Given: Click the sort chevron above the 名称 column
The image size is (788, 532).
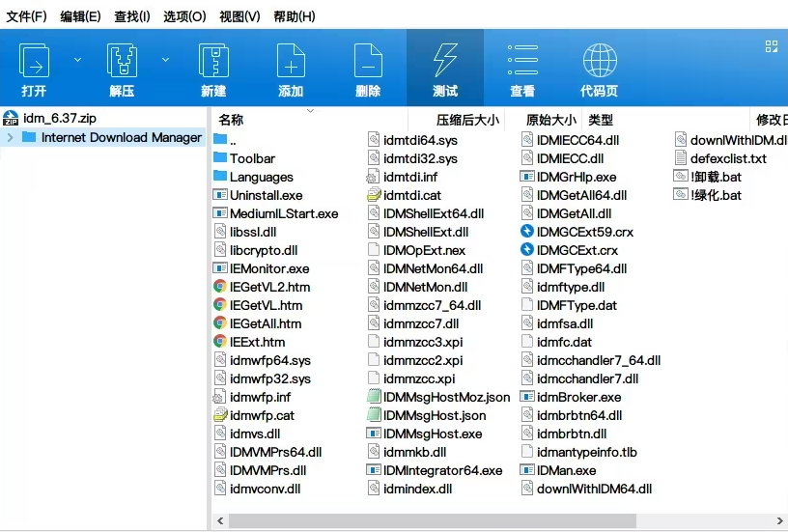Looking at the screenshot, I should coord(311,110).
